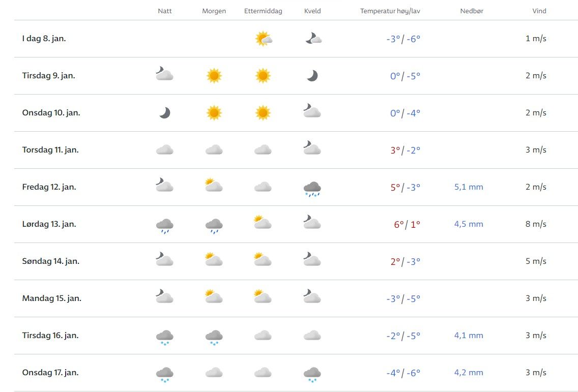
Task: Open the Lørdag 13. jan. forecast row
Action: 49,224
